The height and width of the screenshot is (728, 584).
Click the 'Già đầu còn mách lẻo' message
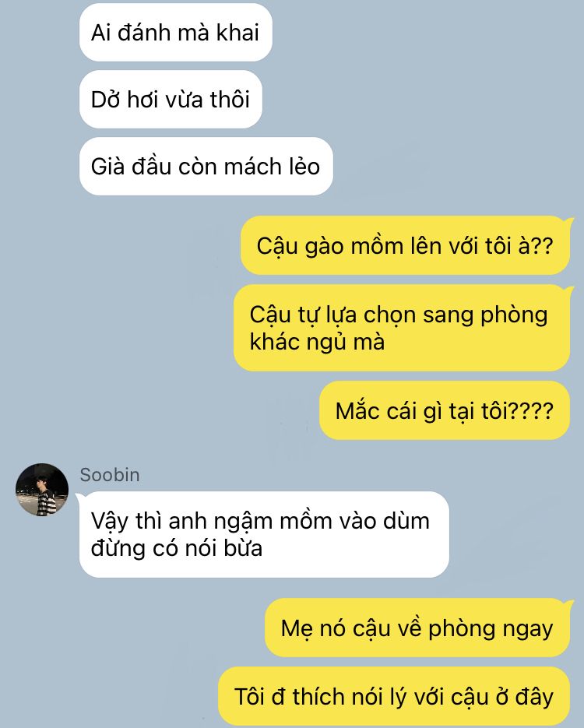click(206, 166)
